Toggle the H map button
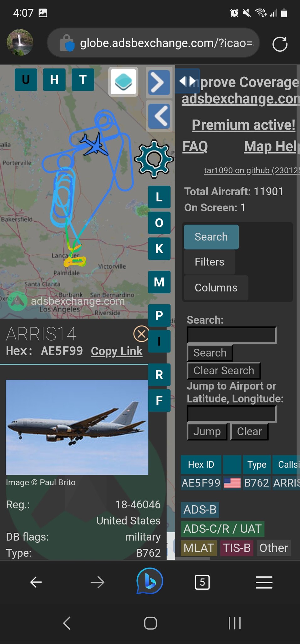The height and width of the screenshot is (644, 300). click(54, 80)
